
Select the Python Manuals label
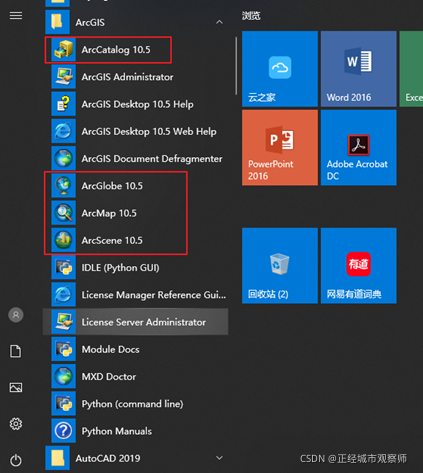point(117,431)
